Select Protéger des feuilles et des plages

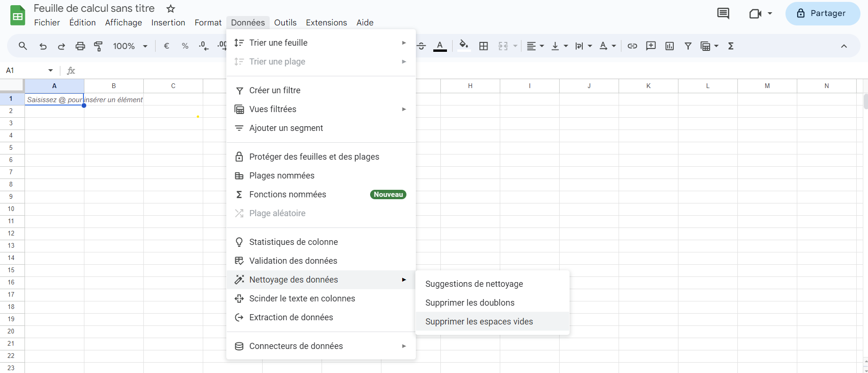[321, 157]
